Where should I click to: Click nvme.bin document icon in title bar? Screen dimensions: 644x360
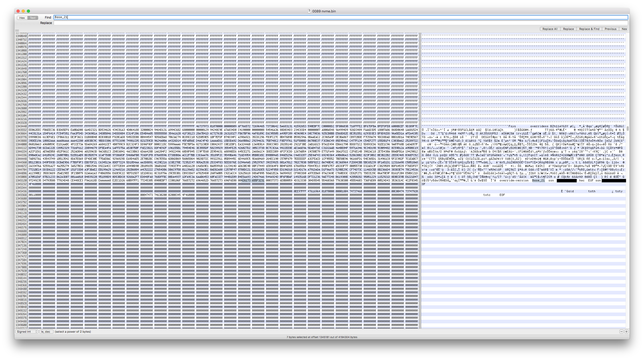tap(309, 11)
